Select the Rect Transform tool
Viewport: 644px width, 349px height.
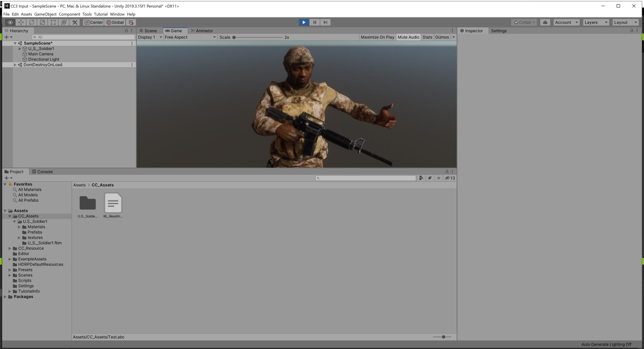coord(53,22)
